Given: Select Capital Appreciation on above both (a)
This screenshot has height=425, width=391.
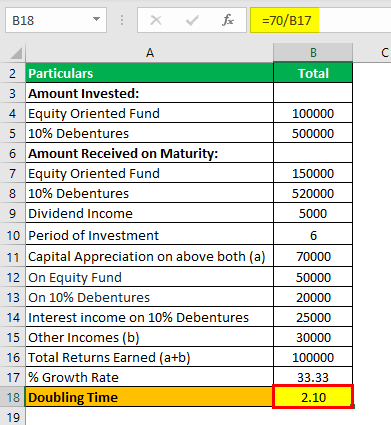Looking at the screenshot, I should tap(149, 256).
